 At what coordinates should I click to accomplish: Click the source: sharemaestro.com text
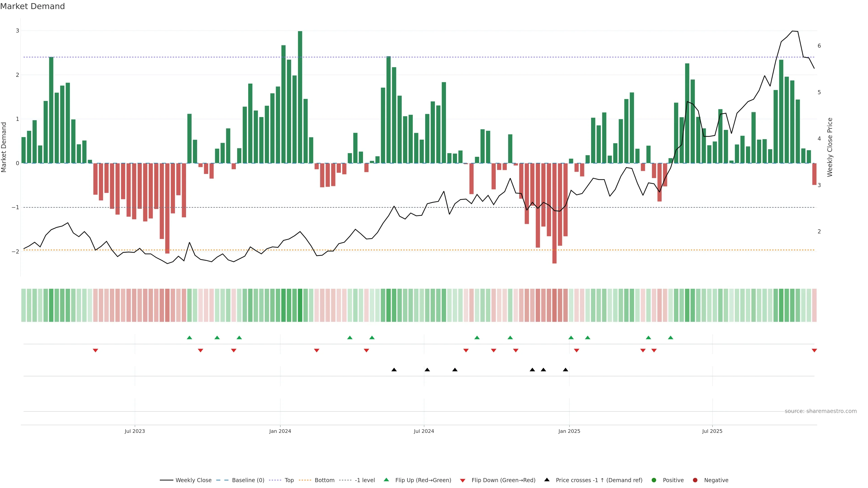pos(821,411)
